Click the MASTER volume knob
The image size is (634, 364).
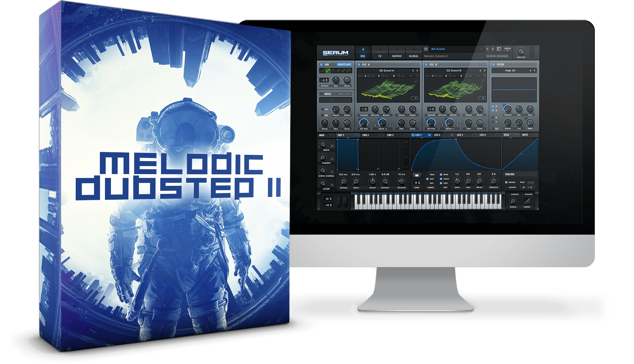(521, 51)
